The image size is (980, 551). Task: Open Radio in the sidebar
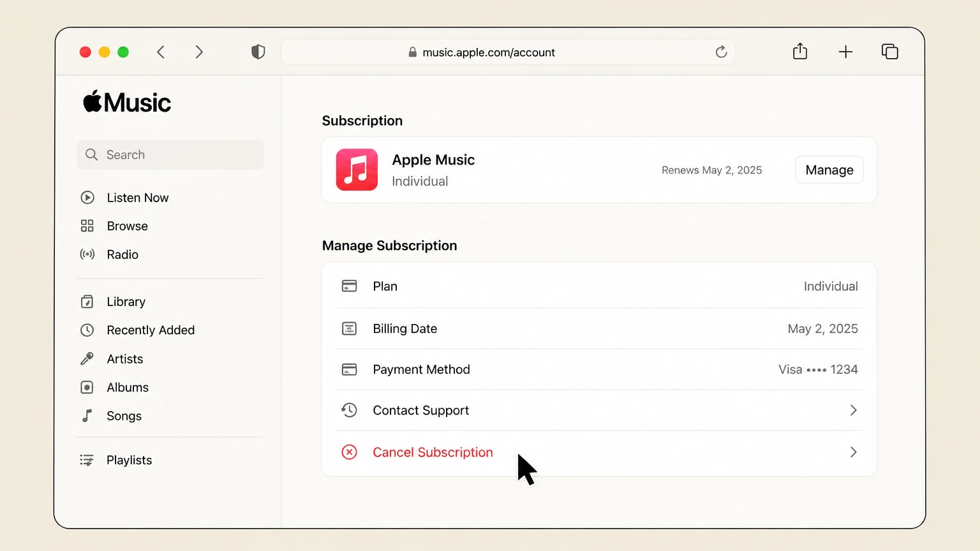[122, 254]
